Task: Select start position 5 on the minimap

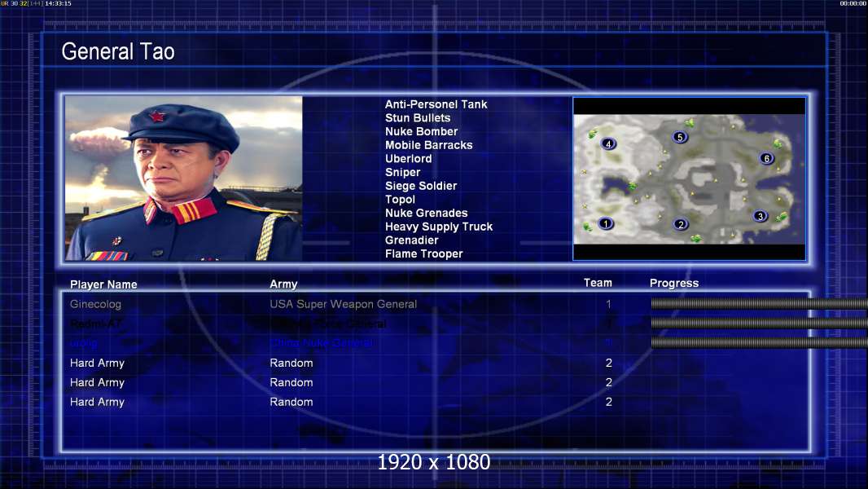Action: click(x=679, y=137)
